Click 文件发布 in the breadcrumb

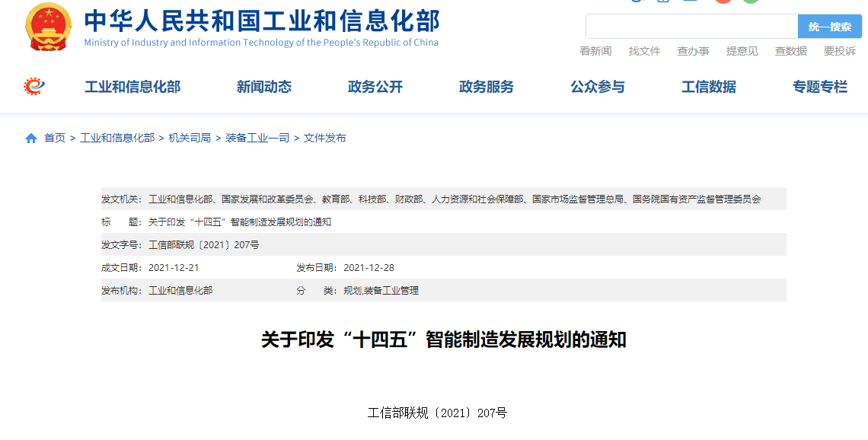(325, 139)
